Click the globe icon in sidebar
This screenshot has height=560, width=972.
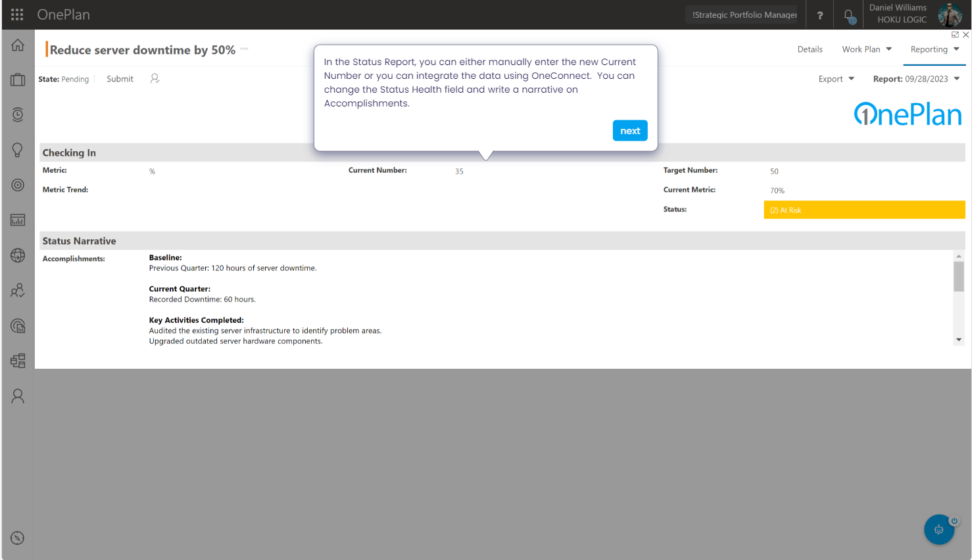tap(18, 256)
